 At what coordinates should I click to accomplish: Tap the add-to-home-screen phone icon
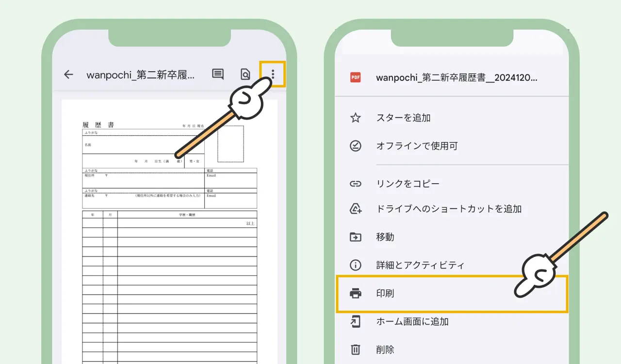(356, 321)
